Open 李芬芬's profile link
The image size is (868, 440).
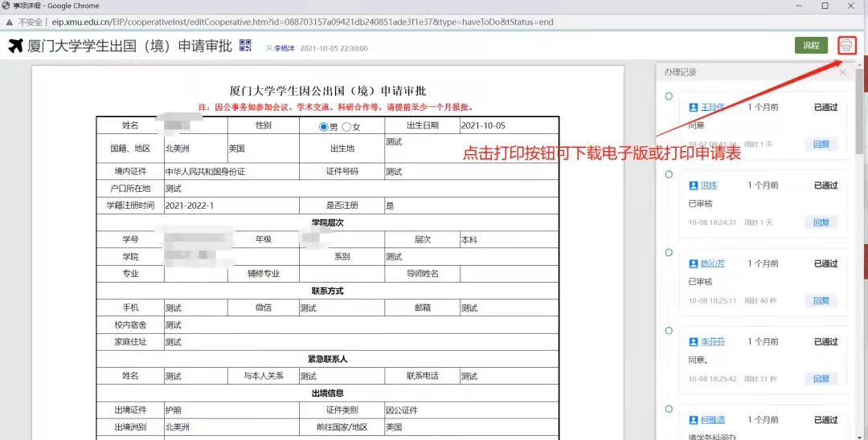click(712, 342)
